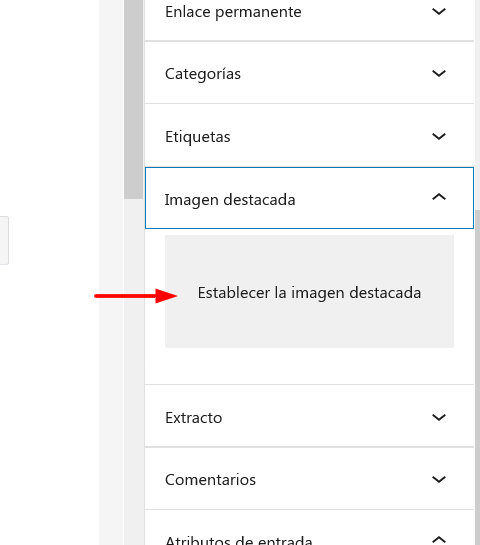This screenshot has width=480, height=545.
Task: Click the editor's vertical scrollbar thumb
Action: click(133, 99)
